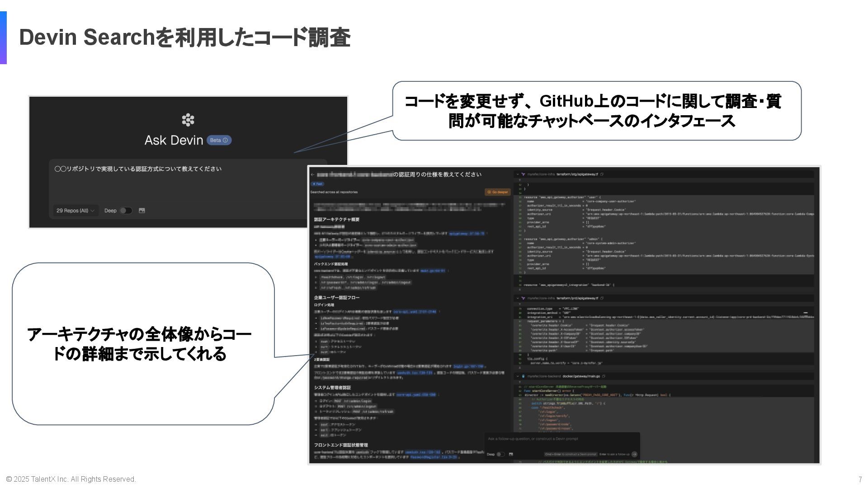868x488 pixels.
Task: Click the ログイン処理 subheading
Action: [324, 305]
